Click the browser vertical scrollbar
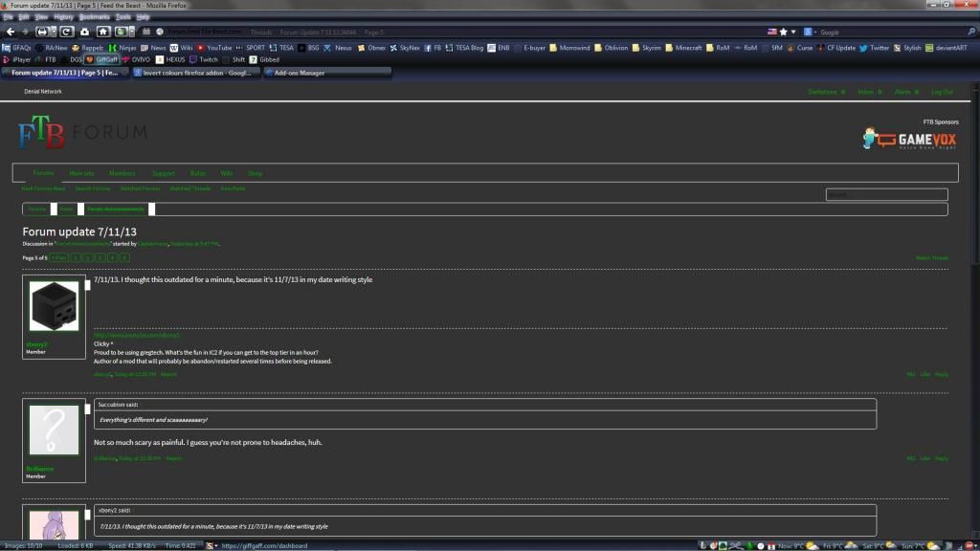The image size is (980, 551). coord(975,309)
